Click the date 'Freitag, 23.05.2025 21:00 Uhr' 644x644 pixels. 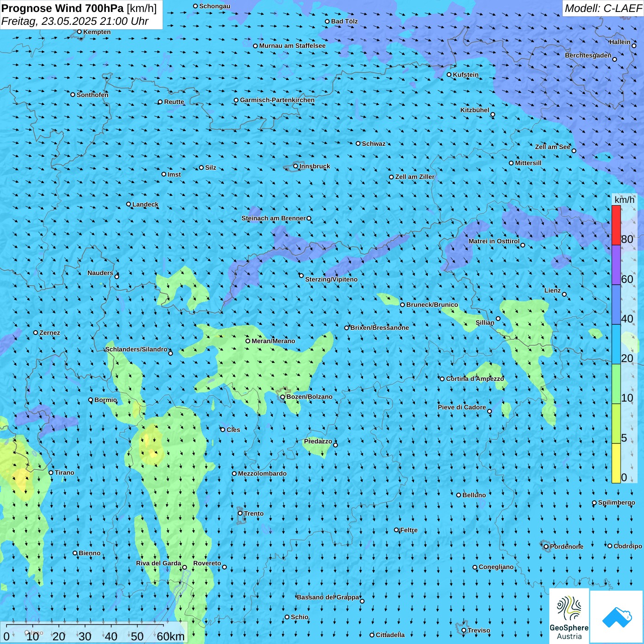pos(75,21)
